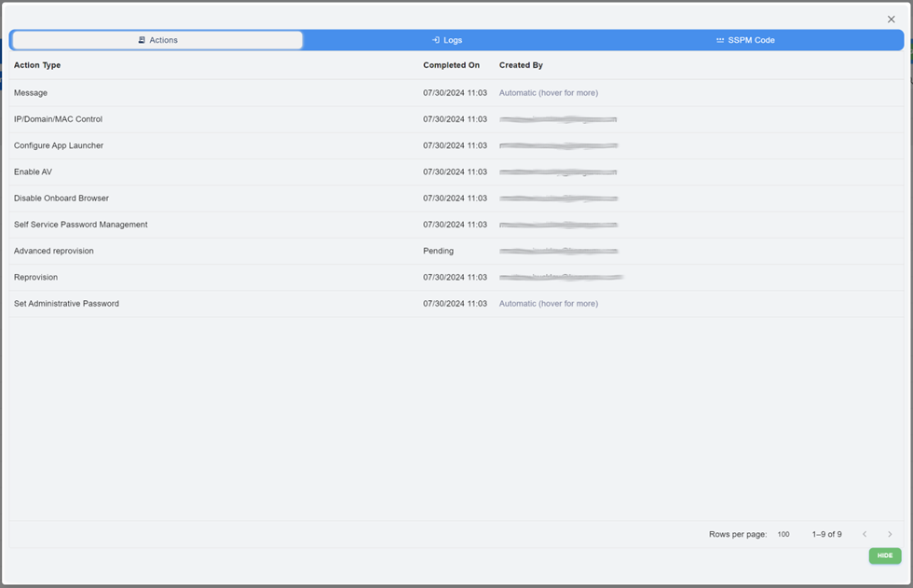Select the Actions tab
The height and width of the screenshot is (588, 913).
(x=157, y=40)
